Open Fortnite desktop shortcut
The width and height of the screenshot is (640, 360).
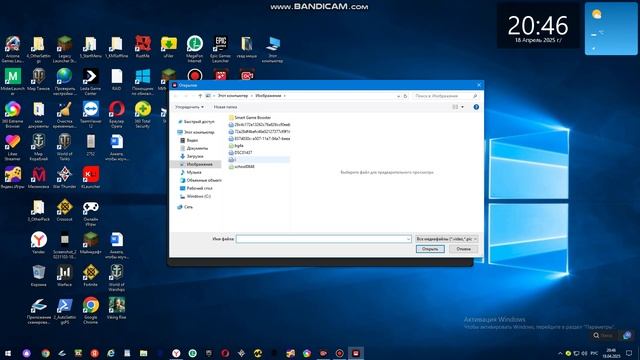pos(91,276)
